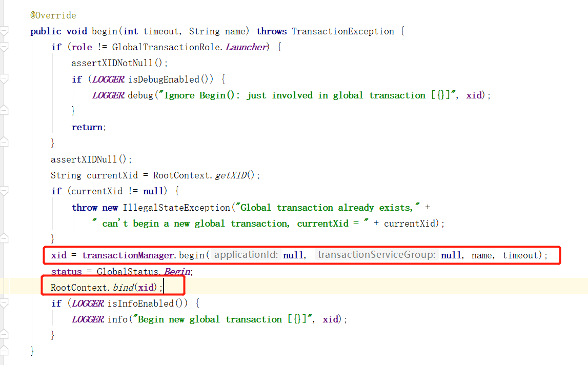Click the italic "Begin" constant after GlobalStatus

pos(177,272)
